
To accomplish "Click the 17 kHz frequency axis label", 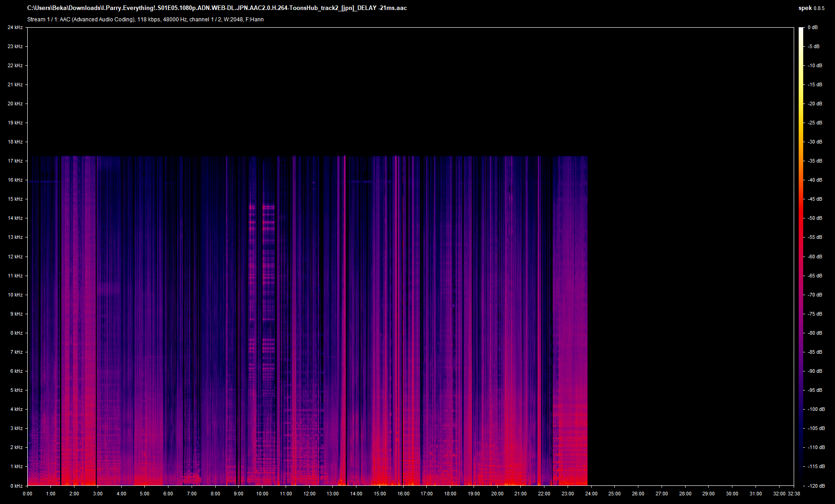I will pyautogui.click(x=15, y=161).
